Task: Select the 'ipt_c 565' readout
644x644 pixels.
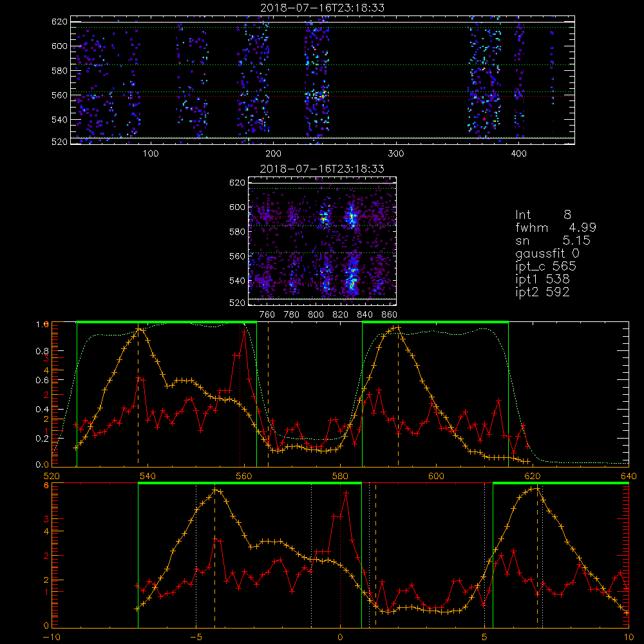Action: click(546, 267)
